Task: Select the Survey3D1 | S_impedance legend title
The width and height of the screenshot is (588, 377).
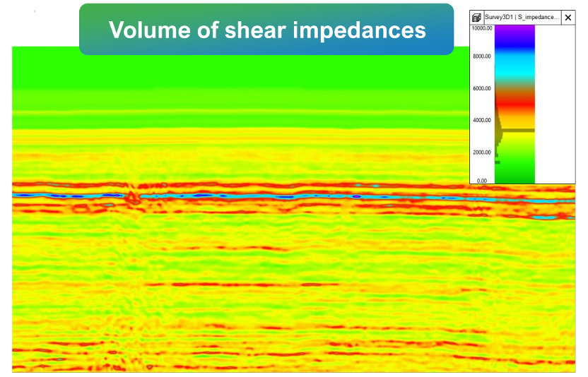Action: pos(522,17)
